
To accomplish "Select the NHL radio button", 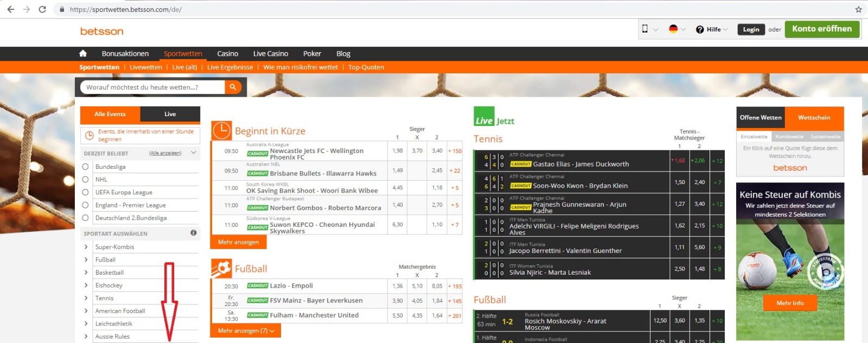I will coord(85,179).
